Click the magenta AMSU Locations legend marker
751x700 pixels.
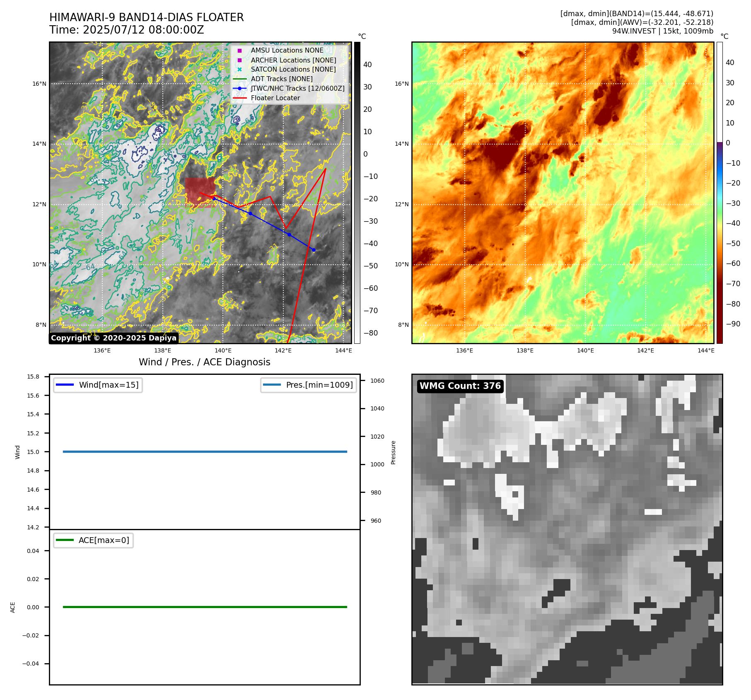(x=239, y=51)
